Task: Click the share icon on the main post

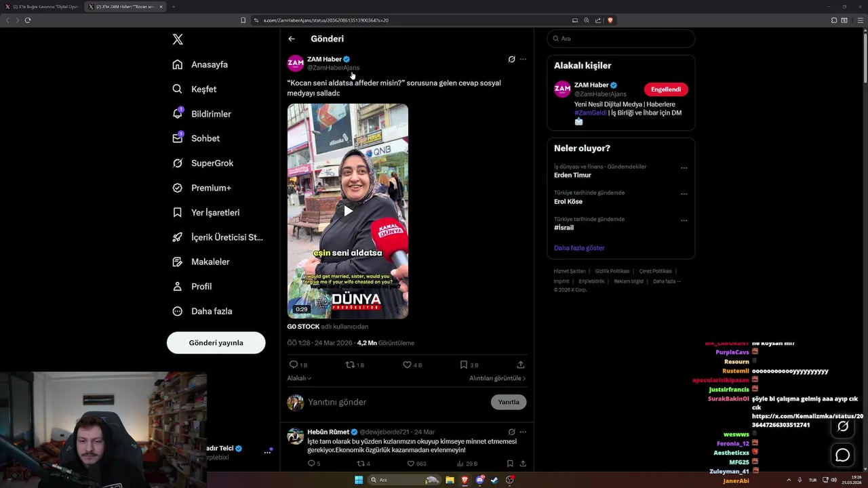Action: (x=521, y=365)
